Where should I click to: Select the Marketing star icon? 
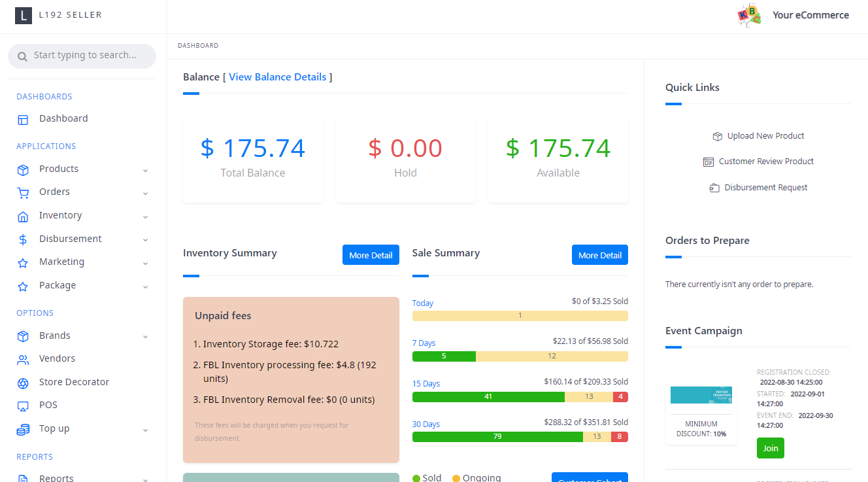24,262
